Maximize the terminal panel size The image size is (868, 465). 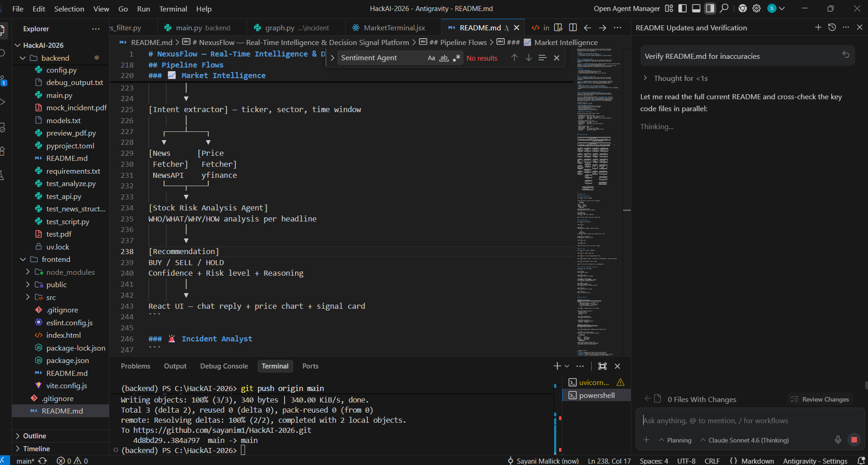pyautogui.click(x=602, y=366)
